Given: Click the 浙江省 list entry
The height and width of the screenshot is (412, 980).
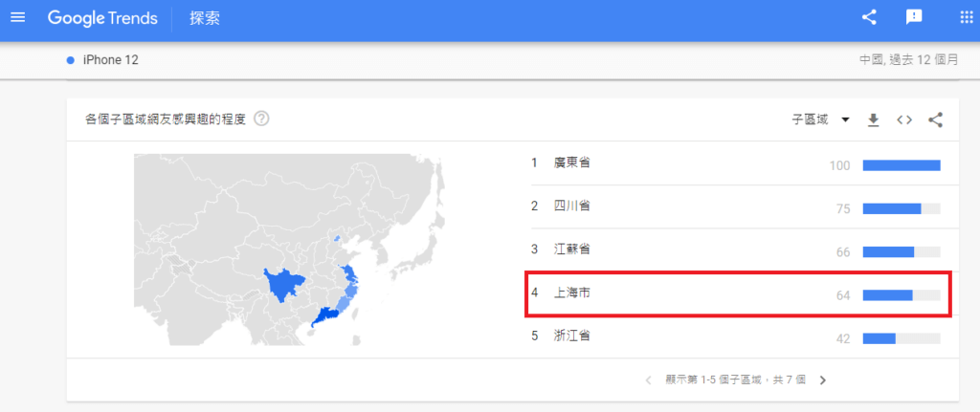Looking at the screenshot, I should coord(572,336).
